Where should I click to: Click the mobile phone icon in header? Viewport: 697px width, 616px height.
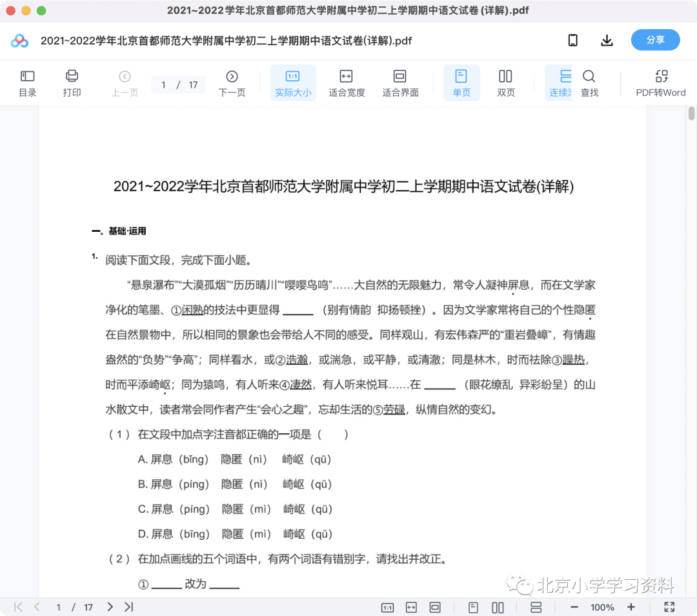coord(573,41)
